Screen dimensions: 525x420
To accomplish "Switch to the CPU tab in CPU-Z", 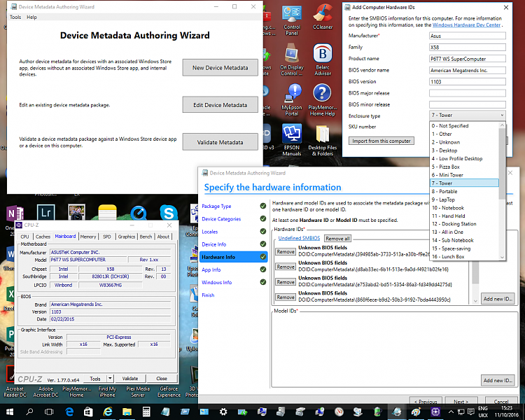I will pyautogui.click(x=24, y=237).
